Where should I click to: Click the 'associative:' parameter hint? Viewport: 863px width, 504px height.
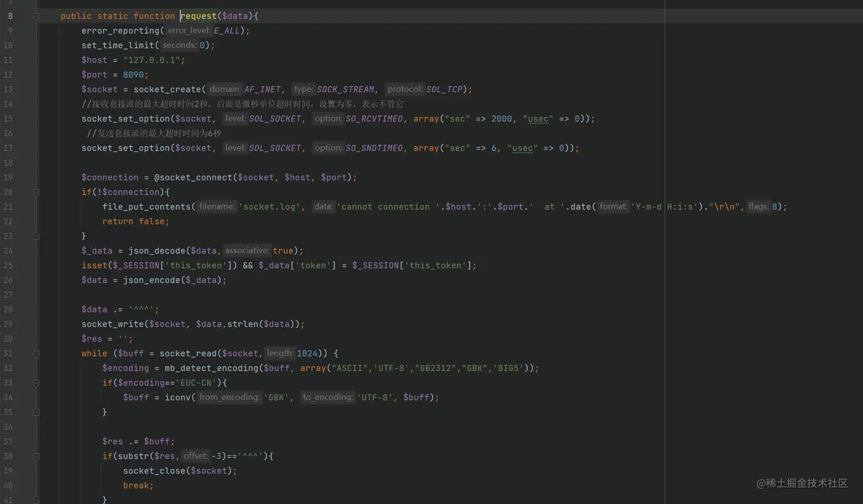(247, 251)
